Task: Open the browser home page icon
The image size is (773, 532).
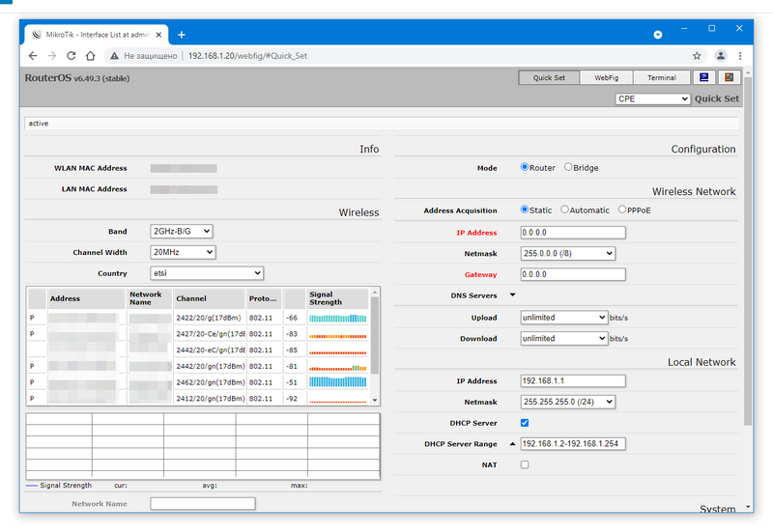Action: (90, 56)
